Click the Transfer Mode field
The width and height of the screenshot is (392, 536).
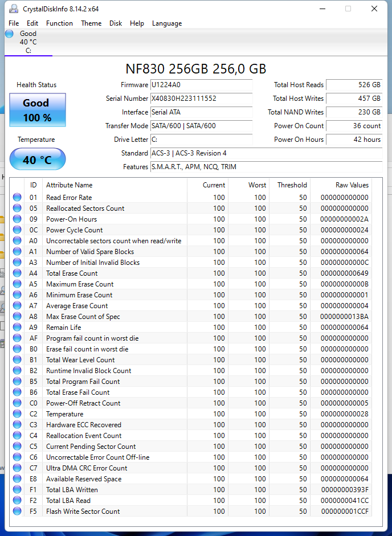(x=202, y=126)
